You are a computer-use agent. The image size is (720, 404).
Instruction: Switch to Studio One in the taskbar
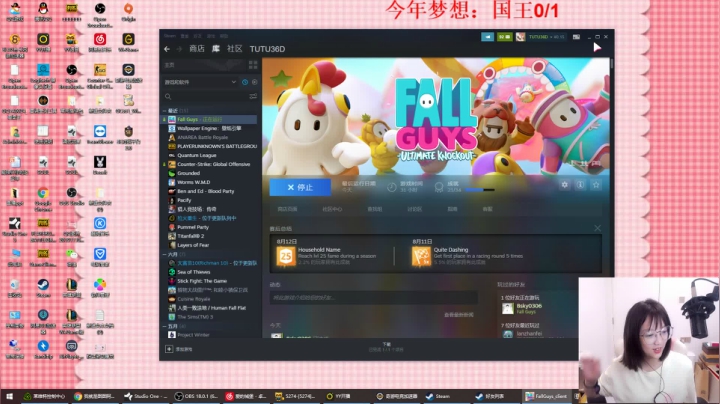(x=146, y=396)
